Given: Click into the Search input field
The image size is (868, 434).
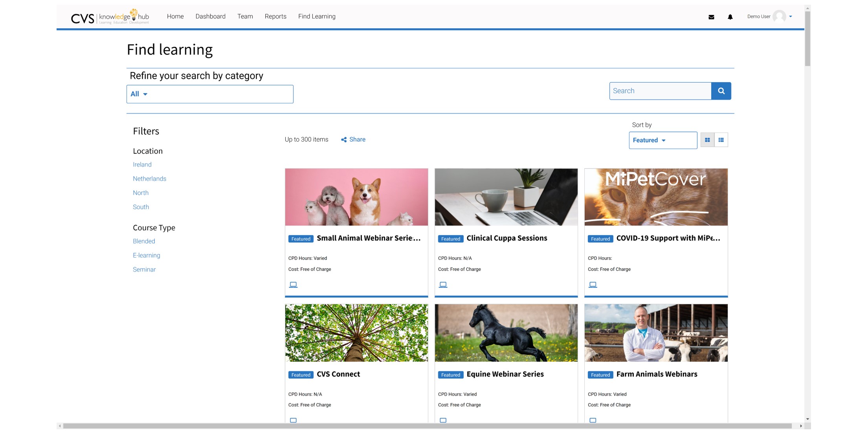Looking at the screenshot, I should coord(660,91).
